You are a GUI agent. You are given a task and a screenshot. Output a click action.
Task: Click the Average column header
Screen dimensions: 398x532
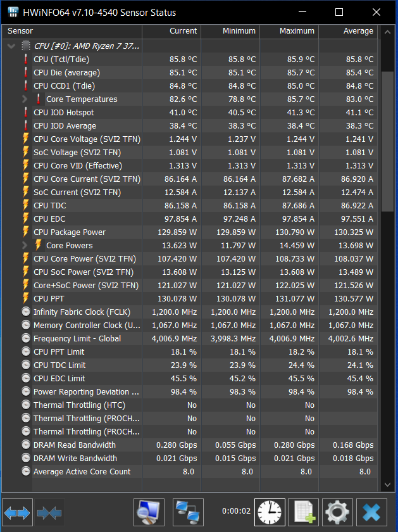pos(348,31)
